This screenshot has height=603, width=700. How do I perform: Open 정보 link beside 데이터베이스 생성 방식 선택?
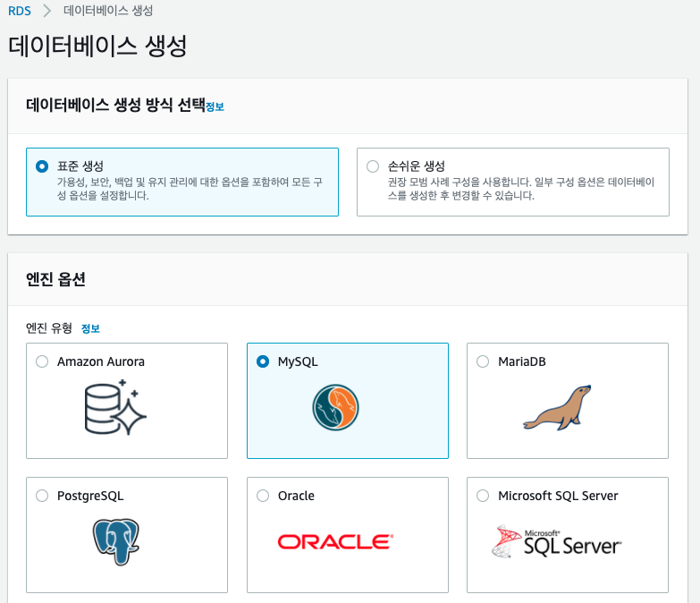tap(215, 106)
